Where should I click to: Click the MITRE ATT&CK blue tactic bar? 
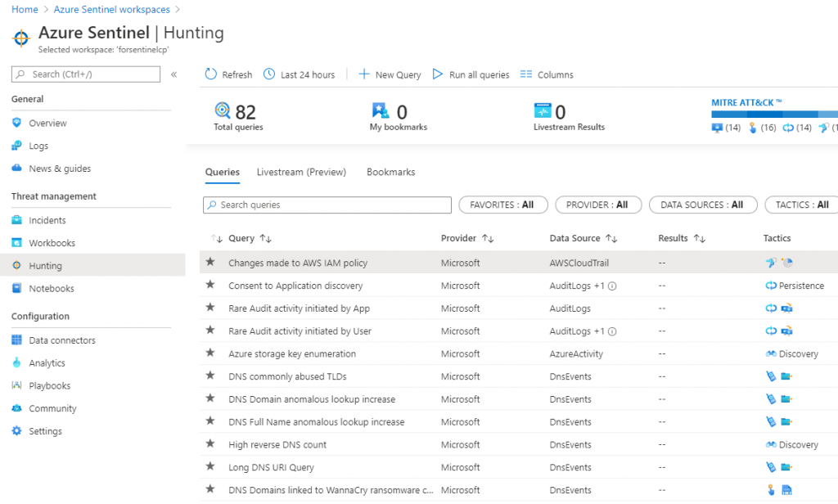[x=774, y=114]
